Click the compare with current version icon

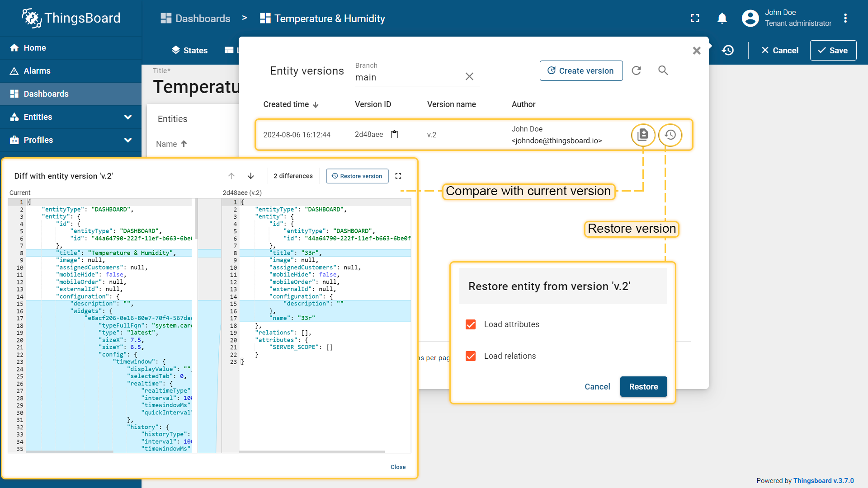click(642, 135)
